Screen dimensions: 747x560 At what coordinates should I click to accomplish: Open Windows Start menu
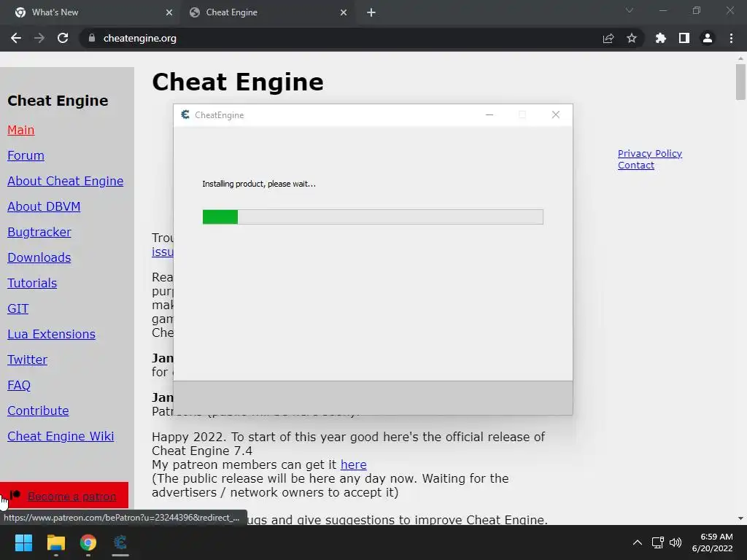click(23, 542)
